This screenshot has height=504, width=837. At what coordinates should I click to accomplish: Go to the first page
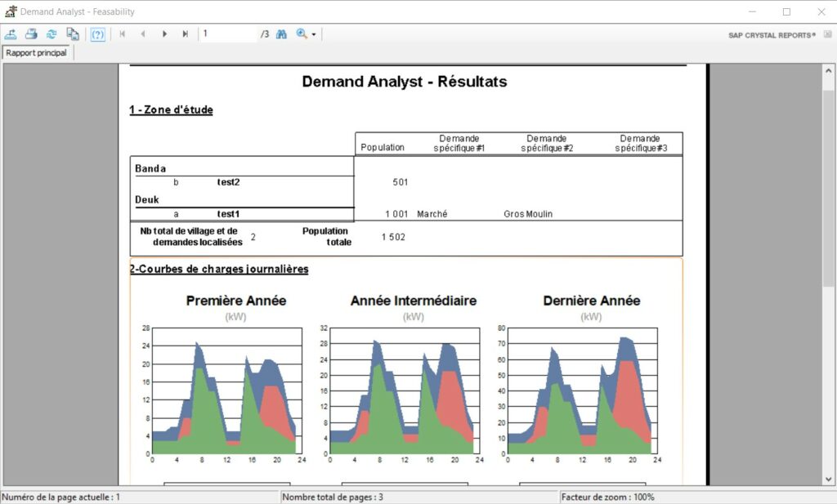[x=123, y=33]
